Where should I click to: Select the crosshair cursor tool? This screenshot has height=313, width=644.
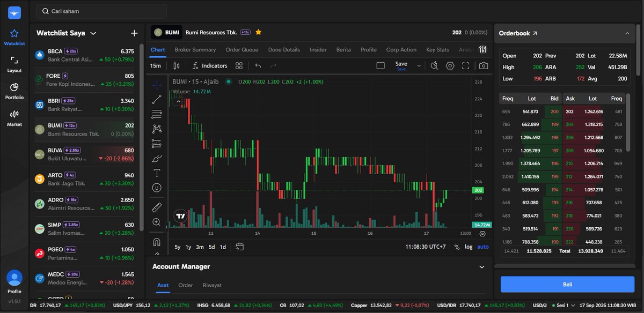(x=157, y=84)
